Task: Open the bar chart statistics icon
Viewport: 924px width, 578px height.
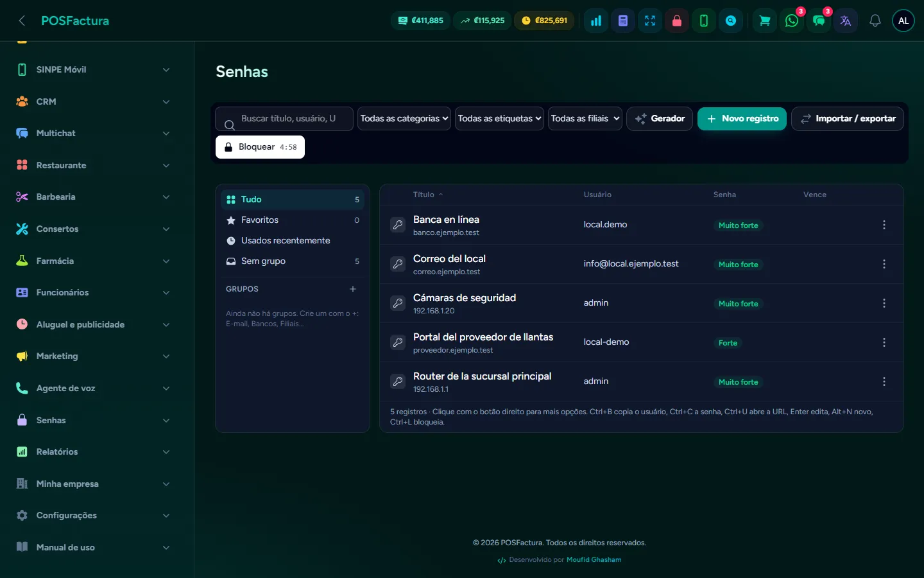Action: pos(596,21)
